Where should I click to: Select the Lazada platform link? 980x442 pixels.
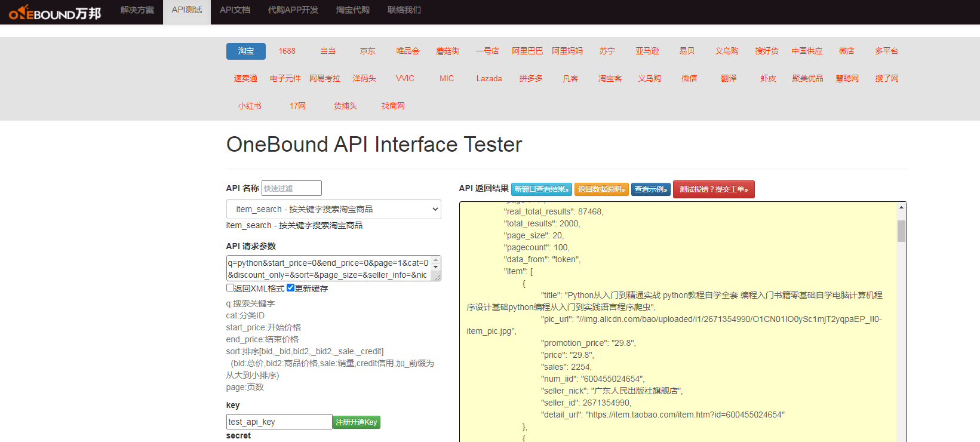tap(489, 79)
